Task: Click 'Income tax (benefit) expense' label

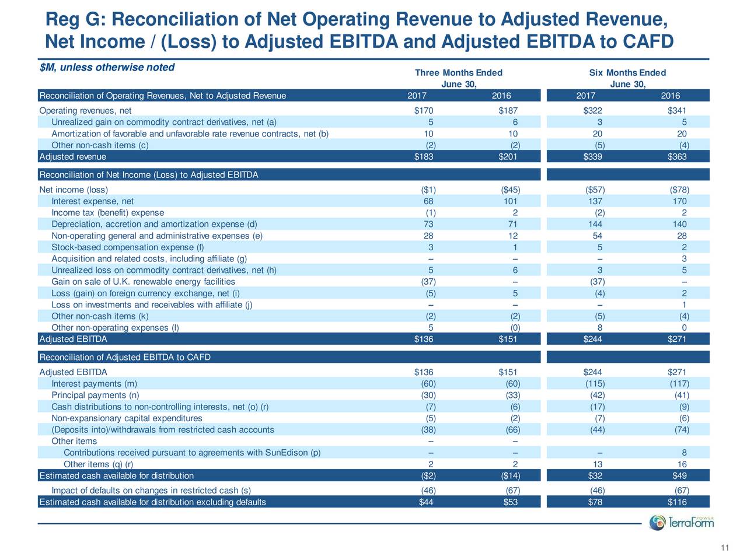Action: click(x=108, y=213)
